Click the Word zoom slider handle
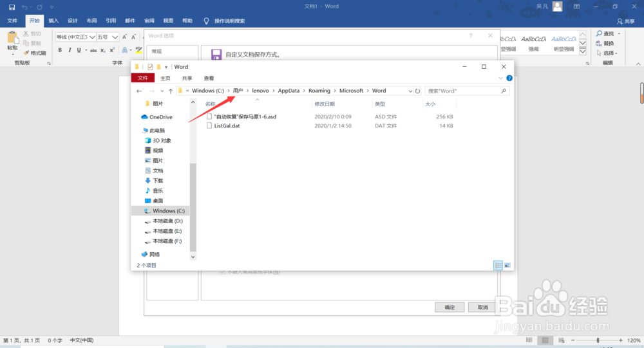The image size is (644, 348). [x=598, y=340]
